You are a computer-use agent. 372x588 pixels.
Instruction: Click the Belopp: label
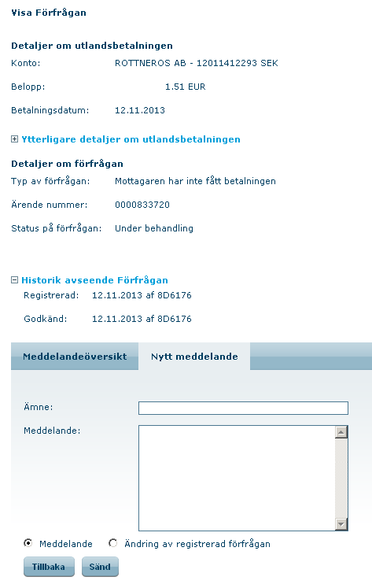28,87
